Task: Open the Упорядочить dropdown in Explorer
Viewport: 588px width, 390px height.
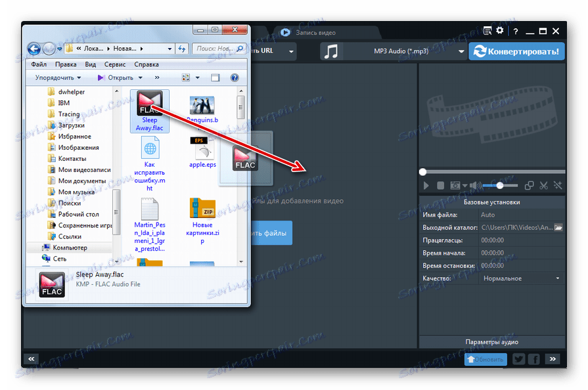Action: [x=58, y=77]
